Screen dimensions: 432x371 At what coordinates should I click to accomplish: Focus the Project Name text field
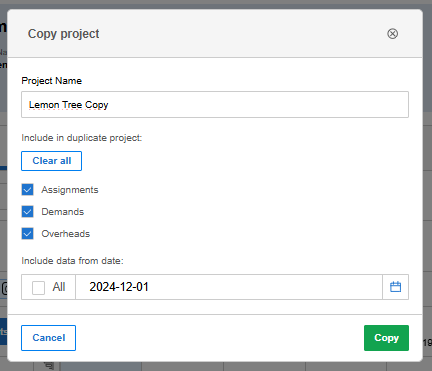215,105
